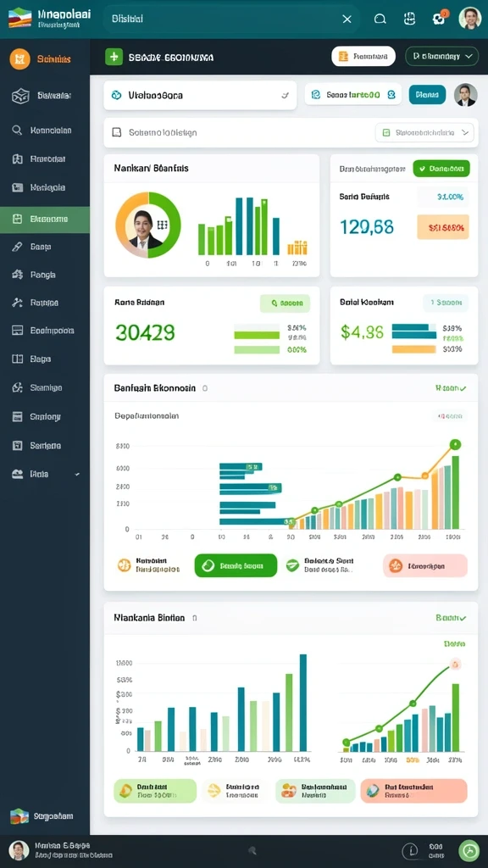This screenshot has width=488, height=868.
Task: Select the highlighted green sidebar menu item
Action: tap(45, 220)
